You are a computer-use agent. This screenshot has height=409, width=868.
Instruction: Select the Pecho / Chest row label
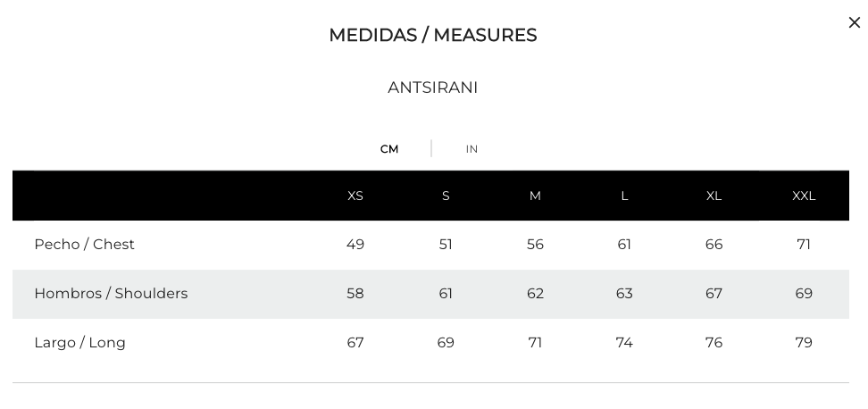[84, 245]
